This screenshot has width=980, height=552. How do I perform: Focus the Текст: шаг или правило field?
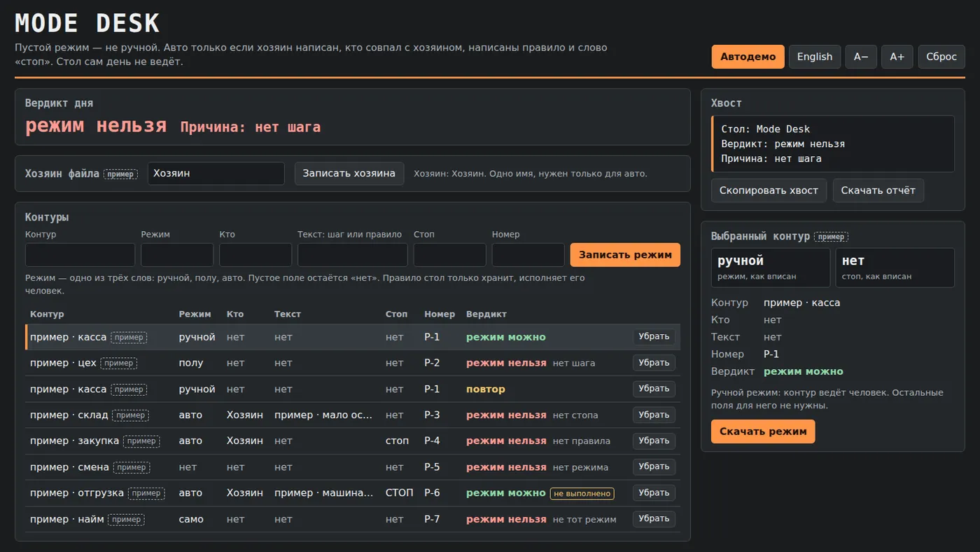[353, 255]
